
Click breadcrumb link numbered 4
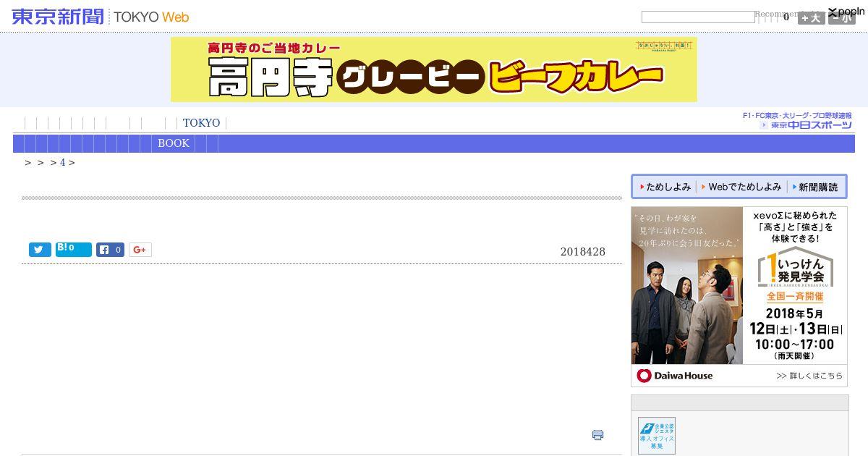pyautogui.click(x=62, y=163)
